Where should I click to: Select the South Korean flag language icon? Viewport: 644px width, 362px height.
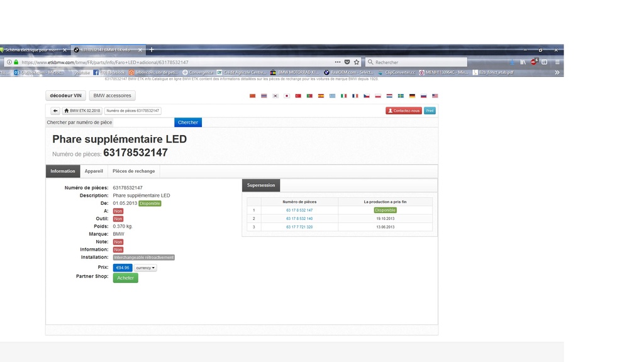(x=275, y=96)
